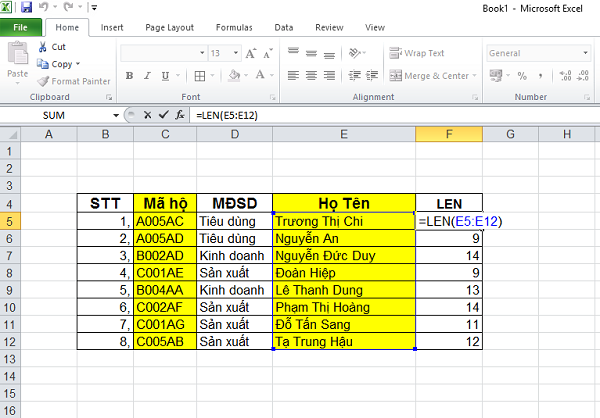Toggle Bold formatting
The height and width of the screenshot is (418, 600).
point(129,75)
